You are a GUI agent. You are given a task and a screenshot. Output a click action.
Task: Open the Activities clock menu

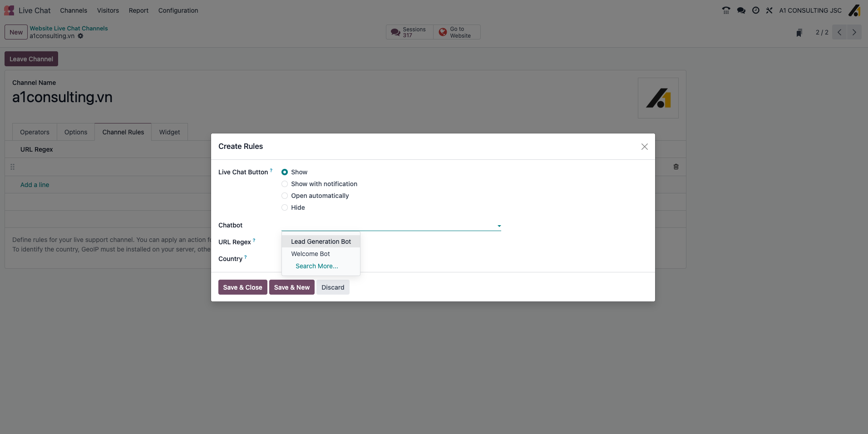pos(755,10)
